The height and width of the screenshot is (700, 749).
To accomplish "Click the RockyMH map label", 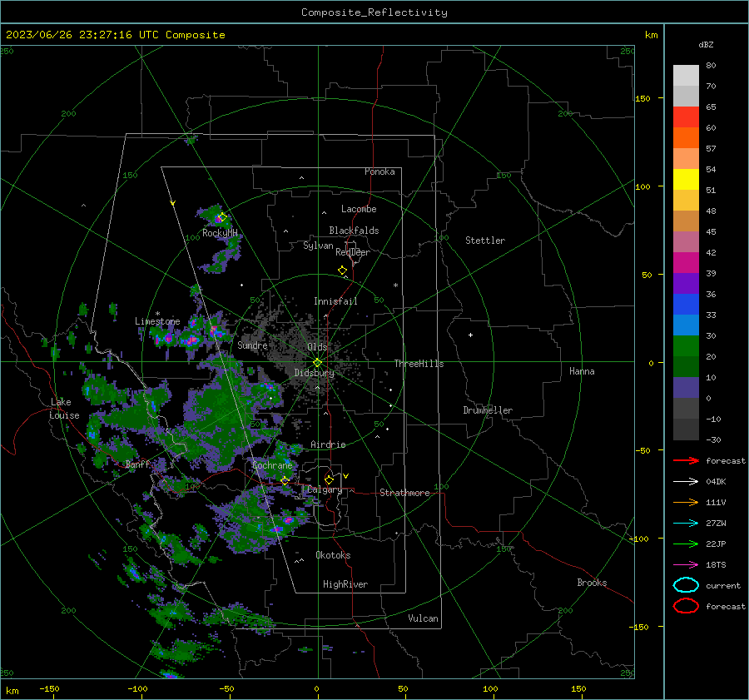I will click(220, 233).
